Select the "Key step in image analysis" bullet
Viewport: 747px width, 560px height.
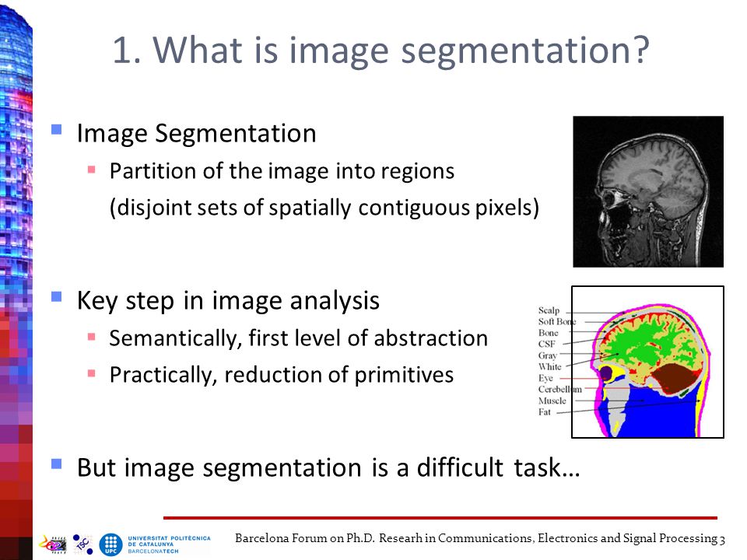(x=228, y=301)
